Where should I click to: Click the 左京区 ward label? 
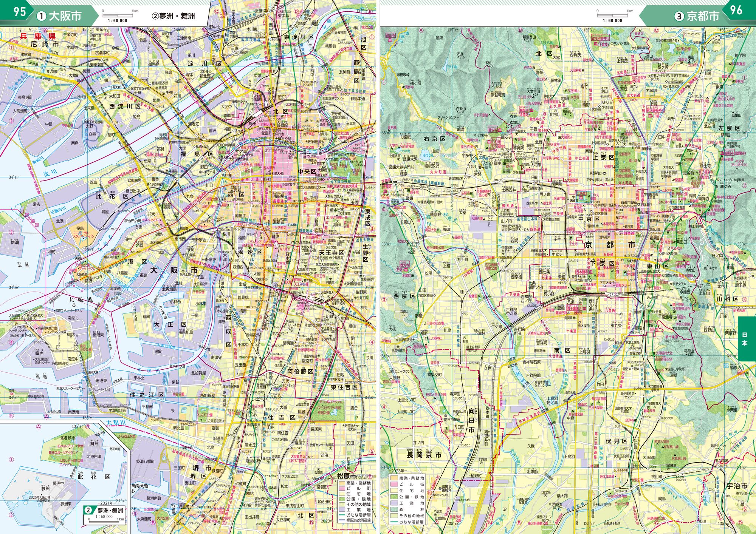[x=729, y=128]
